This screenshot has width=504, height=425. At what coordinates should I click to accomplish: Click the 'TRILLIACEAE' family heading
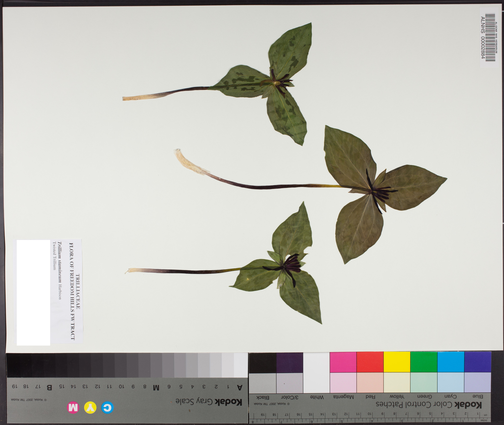coord(78,292)
